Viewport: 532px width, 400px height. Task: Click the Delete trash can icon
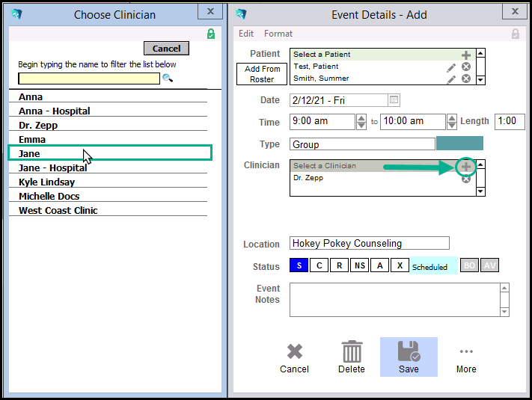[352, 357]
